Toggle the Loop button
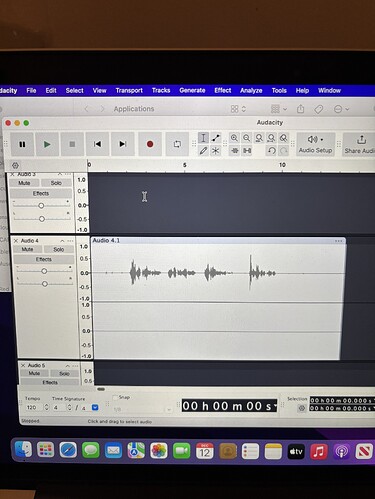Viewport: 375px width, 499px height. tap(177, 144)
